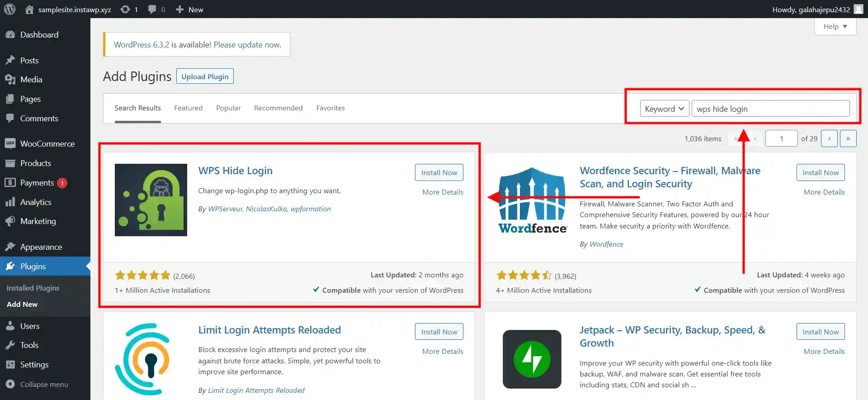Open the Limit Login Attempts Reloaded title
Image resolution: width=868 pixels, height=400 pixels.
click(269, 330)
